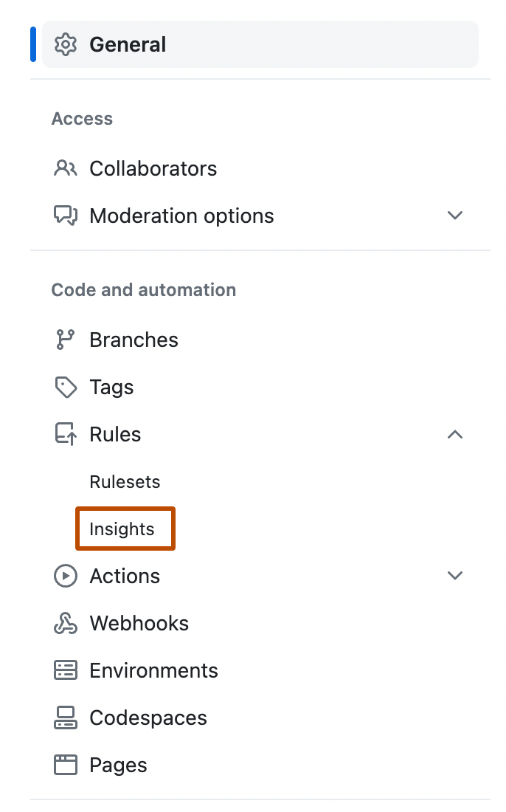The width and height of the screenshot is (506, 812).
Task: Open the General settings page
Action: pos(127,44)
